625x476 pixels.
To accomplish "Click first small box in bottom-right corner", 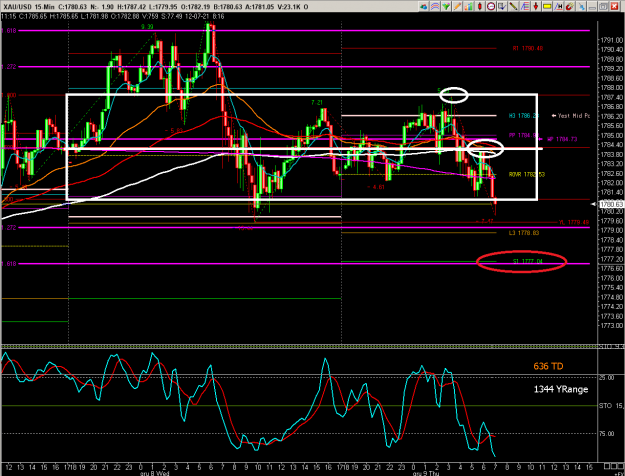I will (607, 466).
